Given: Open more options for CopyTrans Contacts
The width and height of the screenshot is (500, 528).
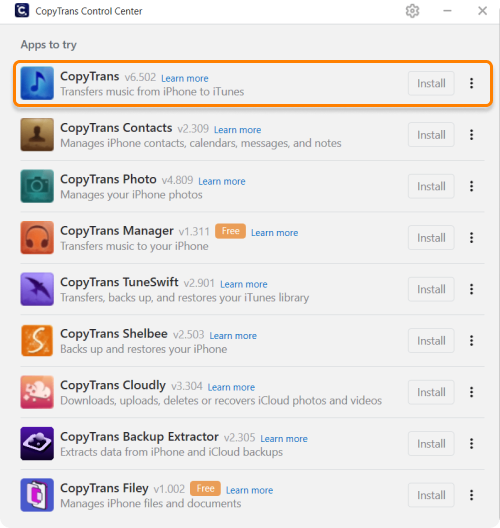Looking at the screenshot, I should click(x=471, y=135).
